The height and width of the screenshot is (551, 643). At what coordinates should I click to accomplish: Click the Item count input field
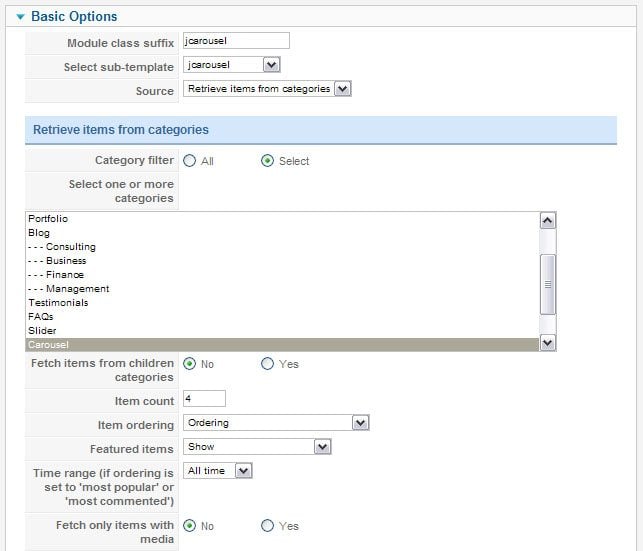pyautogui.click(x=204, y=399)
